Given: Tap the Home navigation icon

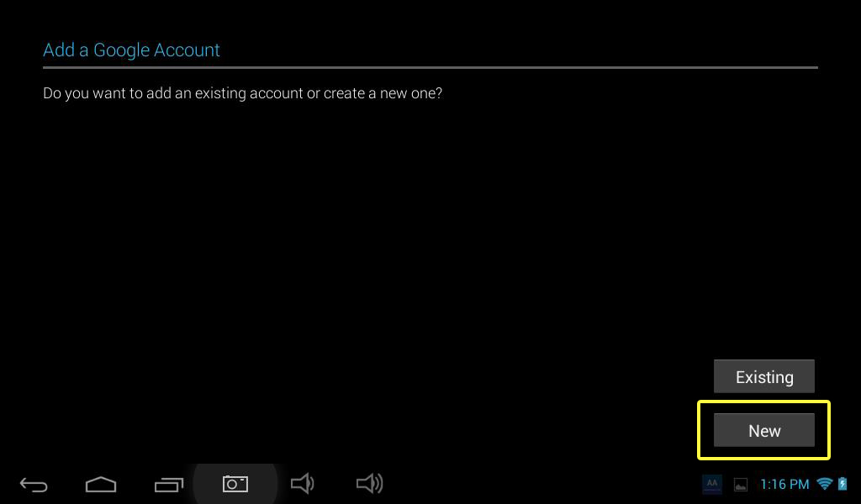Looking at the screenshot, I should click(x=101, y=484).
